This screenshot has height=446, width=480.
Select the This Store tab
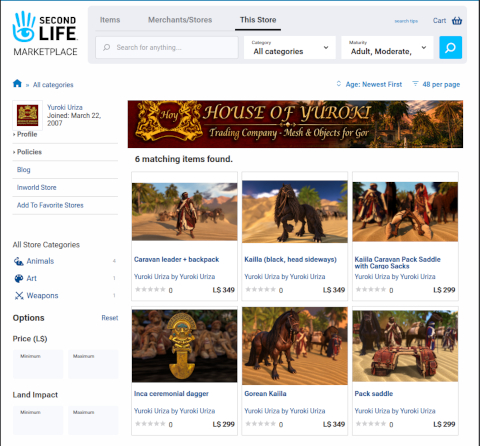pyautogui.click(x=258, y=20)
